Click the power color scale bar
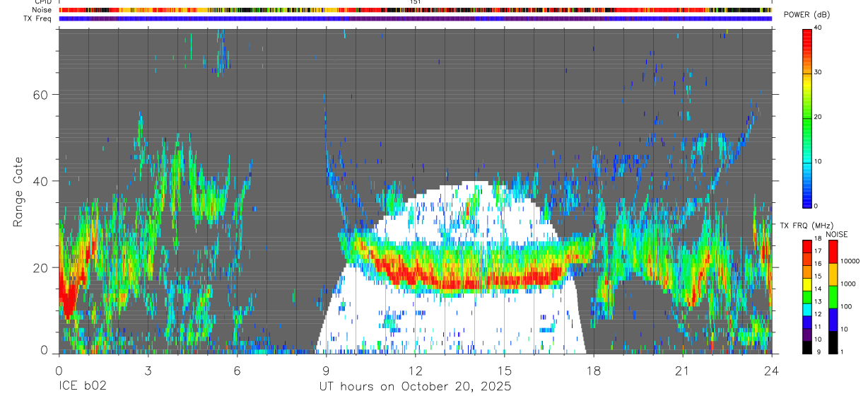 point(807,117)
